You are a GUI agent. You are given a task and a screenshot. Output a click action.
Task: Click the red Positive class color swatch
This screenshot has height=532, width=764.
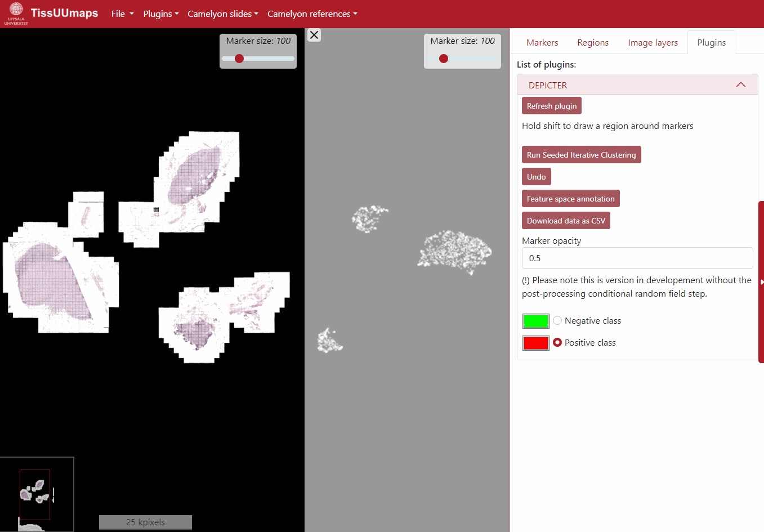[535, 343]
